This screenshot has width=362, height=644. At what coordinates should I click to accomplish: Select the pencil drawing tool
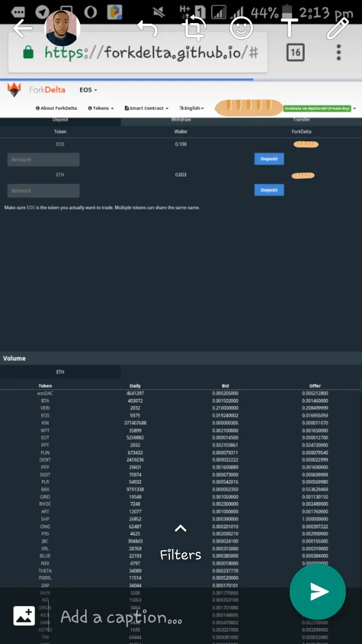pos(338,28)
